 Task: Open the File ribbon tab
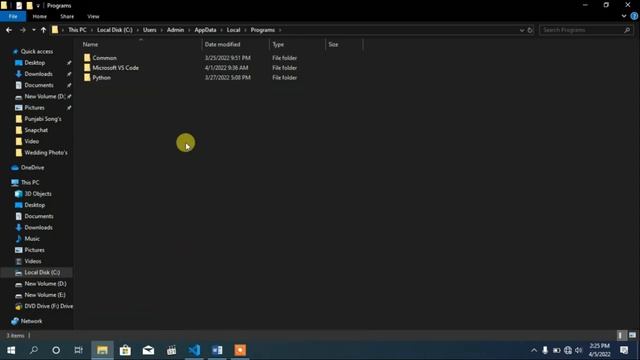pyautogui.click(x=13, y=16)
